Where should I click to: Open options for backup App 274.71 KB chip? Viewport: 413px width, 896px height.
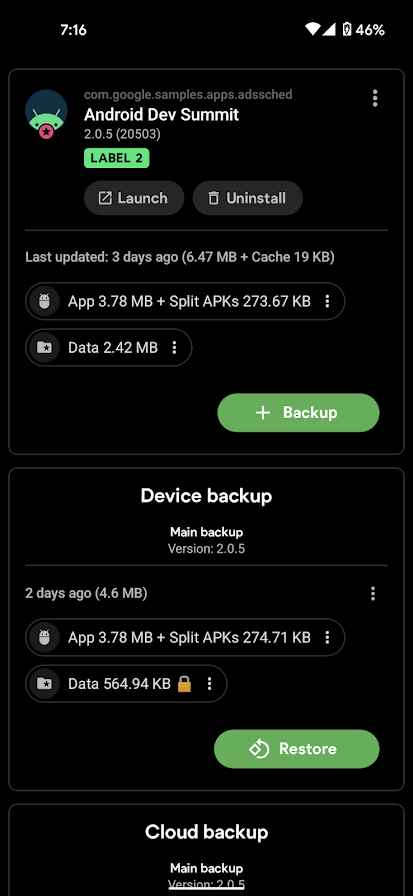coord(327,637)
